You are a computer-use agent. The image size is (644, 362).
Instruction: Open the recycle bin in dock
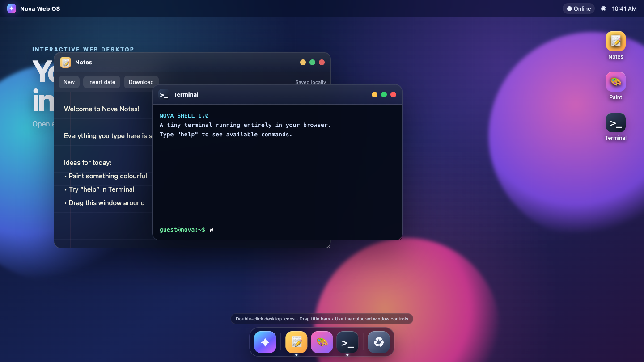coord(379,342)
